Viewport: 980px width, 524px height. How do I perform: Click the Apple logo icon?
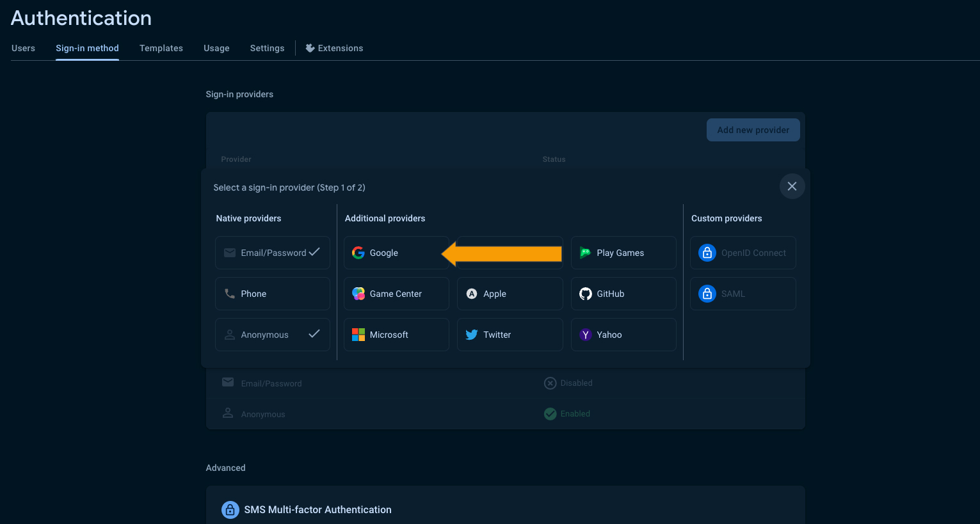point(472,294)
